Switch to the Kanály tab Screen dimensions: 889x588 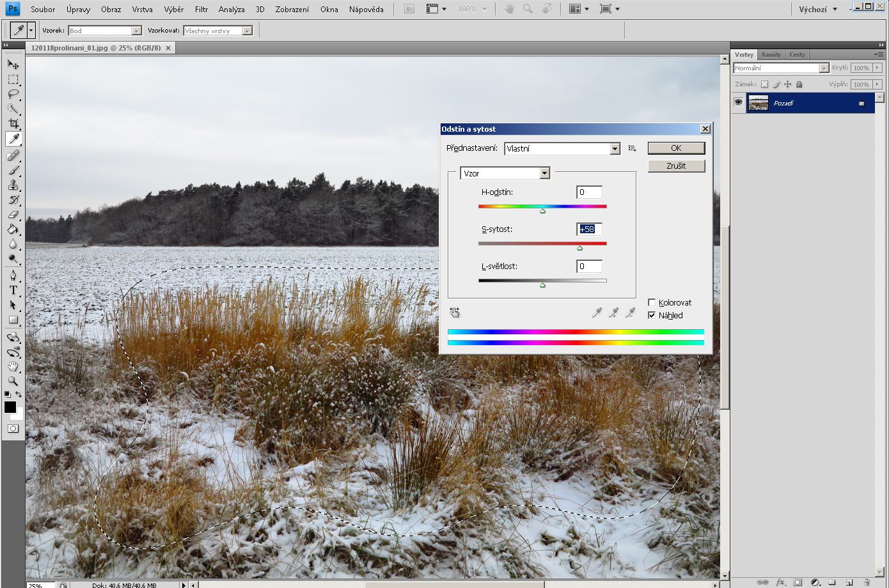pyautogui.click(x=771, y=54)
